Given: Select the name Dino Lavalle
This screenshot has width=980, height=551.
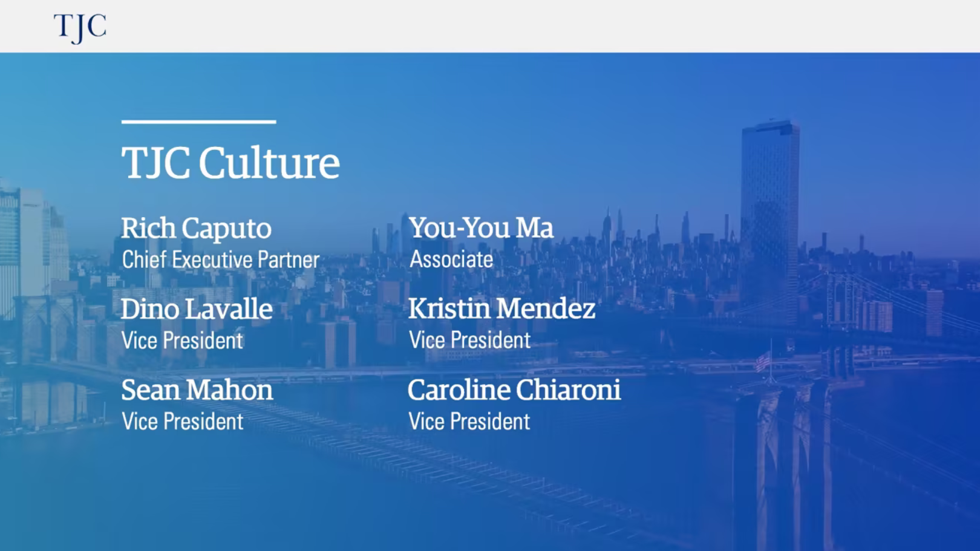Looking at the screenshot, I should point(197,309).
